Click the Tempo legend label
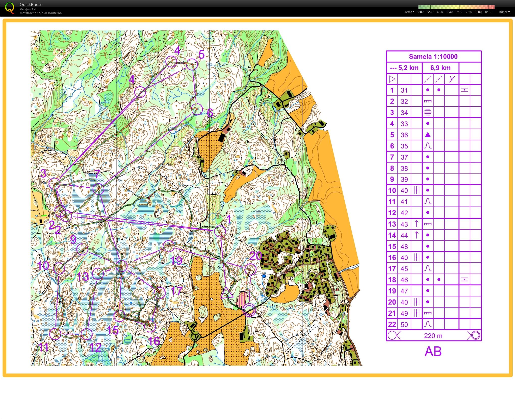The height and width of the screenshot is (420, 515). coord(409,12)
